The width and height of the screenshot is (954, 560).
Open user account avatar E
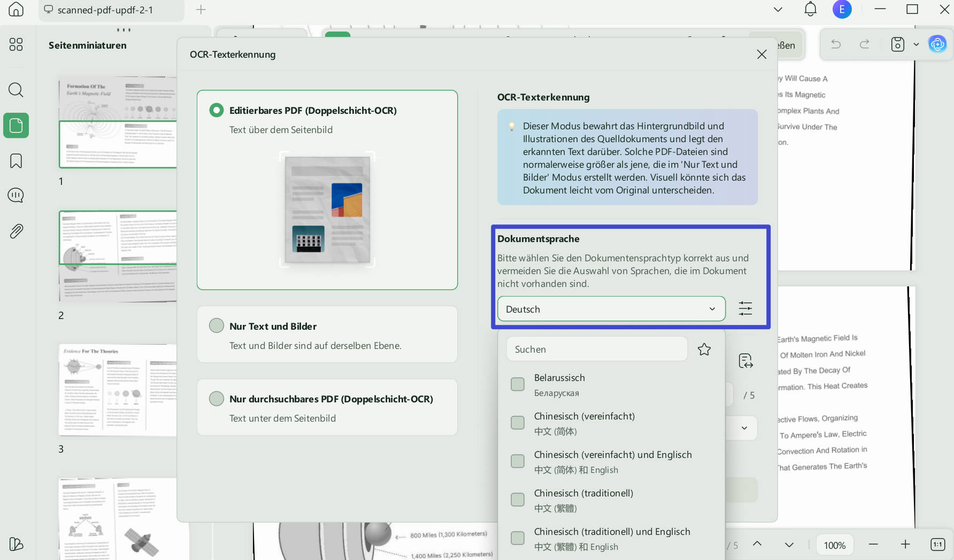842,9
